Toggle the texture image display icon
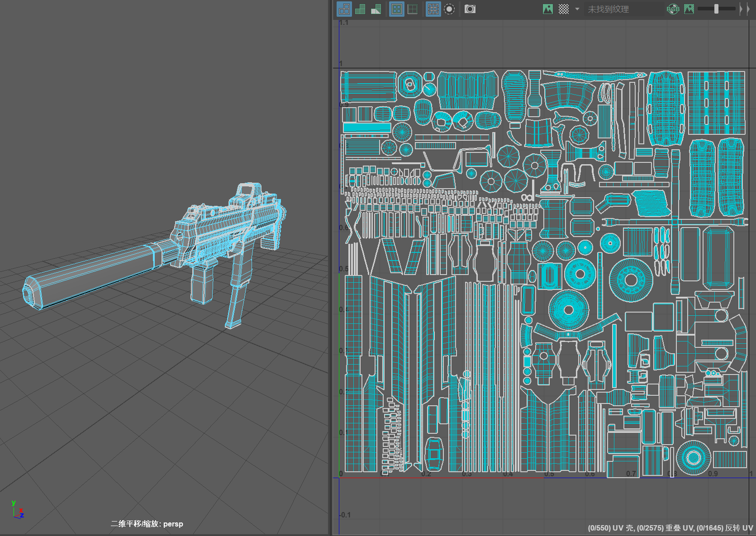Screen dimensions: 756x536 (548, 9)
